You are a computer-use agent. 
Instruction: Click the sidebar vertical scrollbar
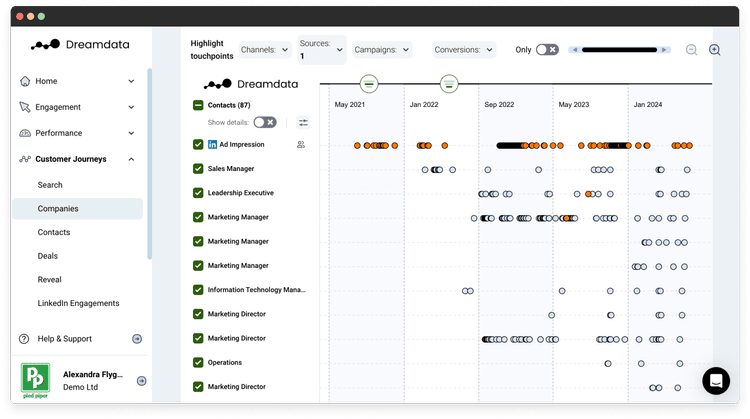pos(150,164)
